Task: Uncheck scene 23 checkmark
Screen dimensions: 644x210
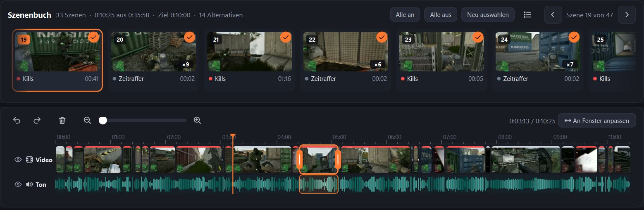Action: 478,37
